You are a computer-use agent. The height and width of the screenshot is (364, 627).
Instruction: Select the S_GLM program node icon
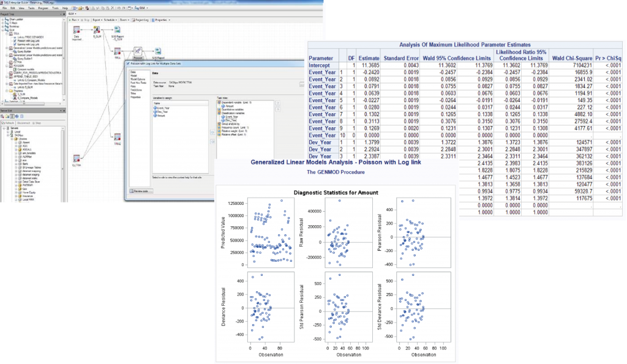97,30
